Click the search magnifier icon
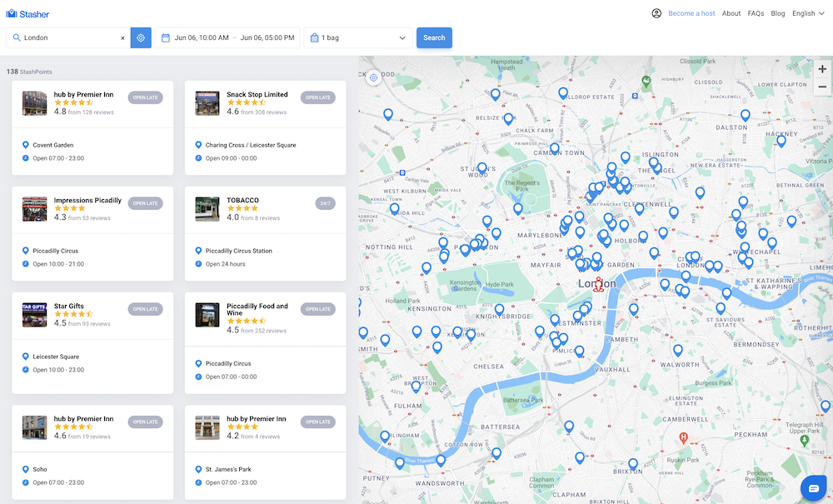833x504 pixels. (x=17, y=37)
